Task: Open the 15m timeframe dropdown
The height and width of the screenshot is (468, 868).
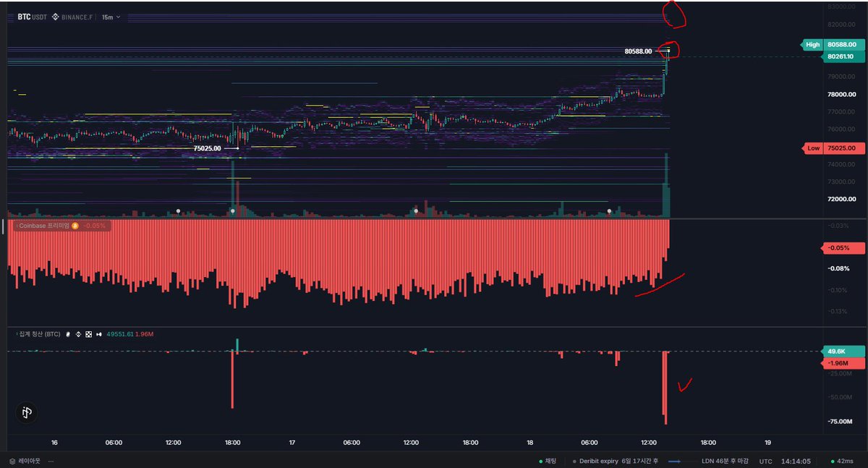Action: click(x=111, y=16)
